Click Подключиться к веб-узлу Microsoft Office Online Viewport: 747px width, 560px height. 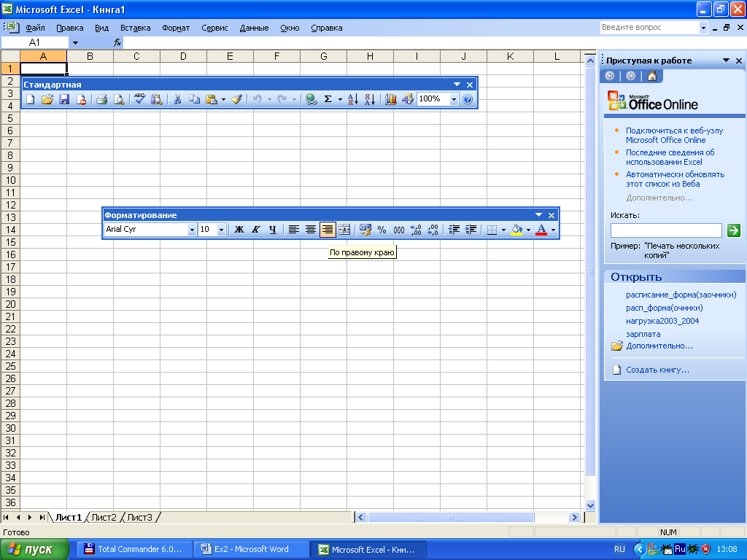click(674, 135)
